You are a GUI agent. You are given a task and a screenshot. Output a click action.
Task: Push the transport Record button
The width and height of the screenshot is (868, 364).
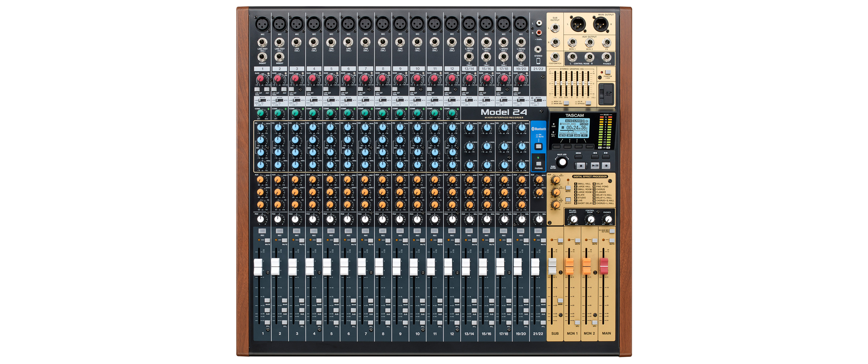pos(606,165)
